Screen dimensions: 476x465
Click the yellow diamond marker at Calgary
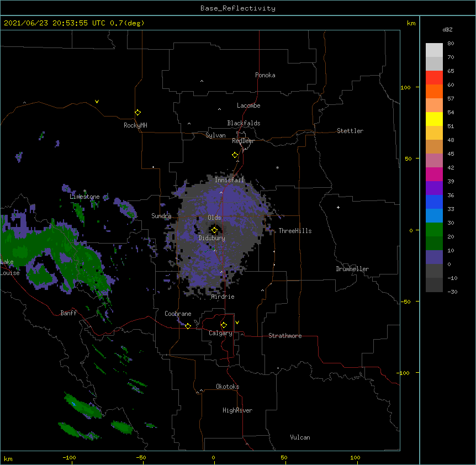tap(224, 325)
